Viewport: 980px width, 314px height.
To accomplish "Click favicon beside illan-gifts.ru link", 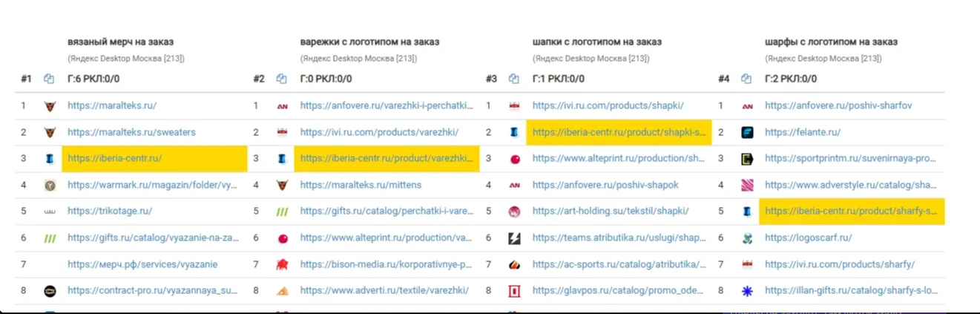I will click(747, 291).
